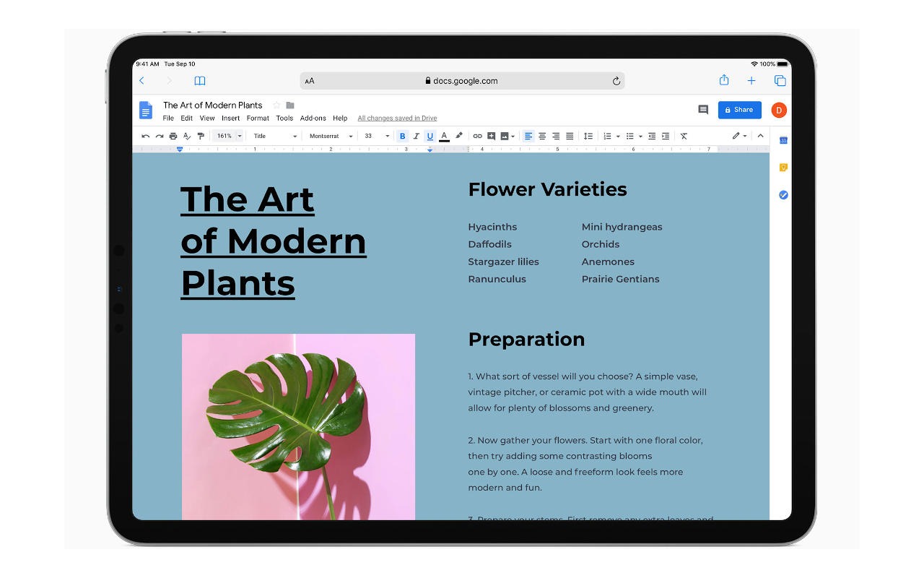Open Google Calendar from the side panel

783,140
